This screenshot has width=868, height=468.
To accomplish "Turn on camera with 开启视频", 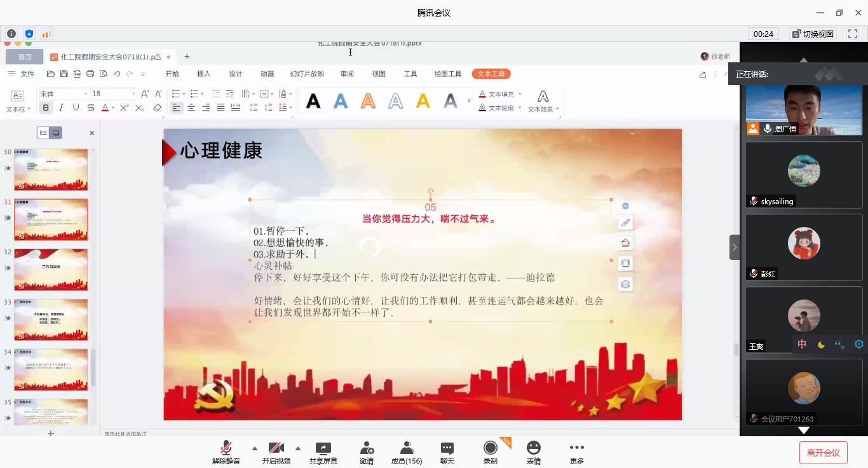I will pos(276,452).
